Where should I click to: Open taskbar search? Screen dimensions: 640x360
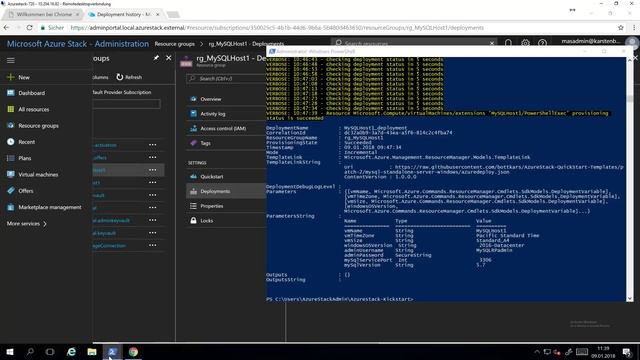click(x=30, y=352)
